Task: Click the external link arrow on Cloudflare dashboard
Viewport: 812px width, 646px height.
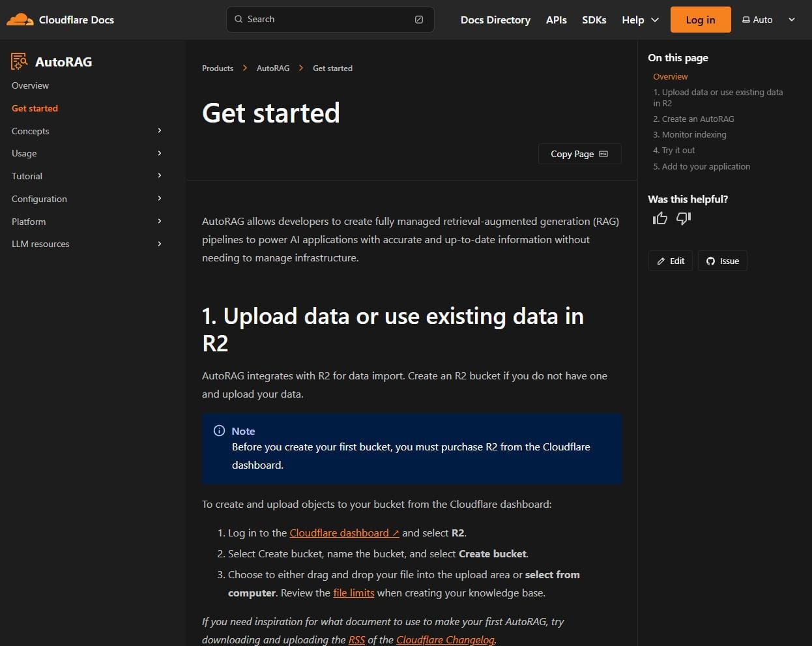Action: coord(396,533)
